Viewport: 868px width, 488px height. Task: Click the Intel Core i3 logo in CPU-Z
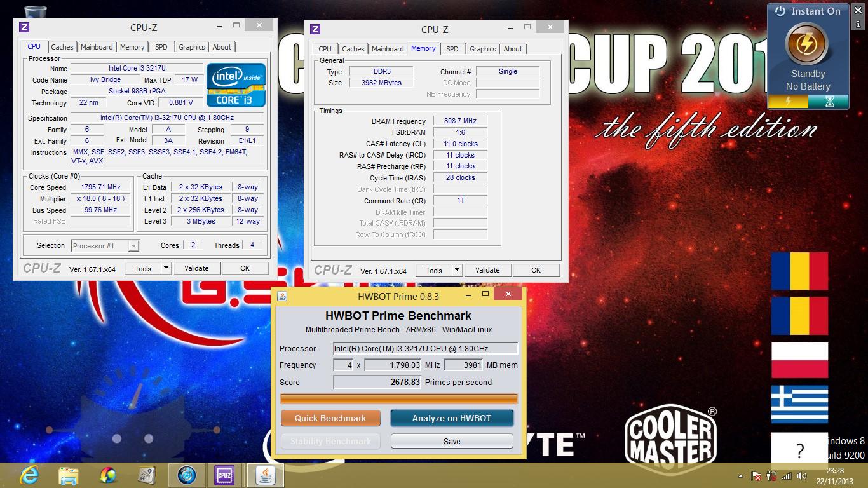tap(236, 85)
